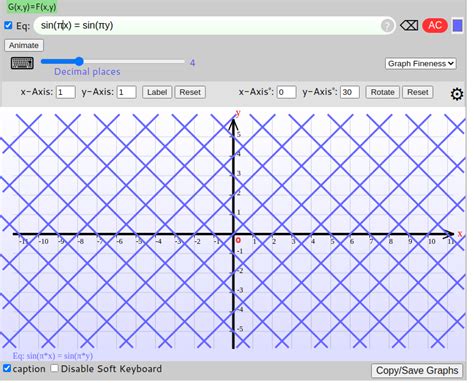Click the Animate button
This screenshot has width=474, height=383.
(24, 45)
